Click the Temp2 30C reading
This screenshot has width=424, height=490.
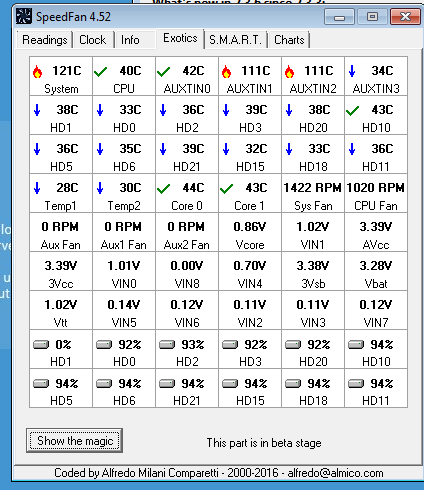124,193
